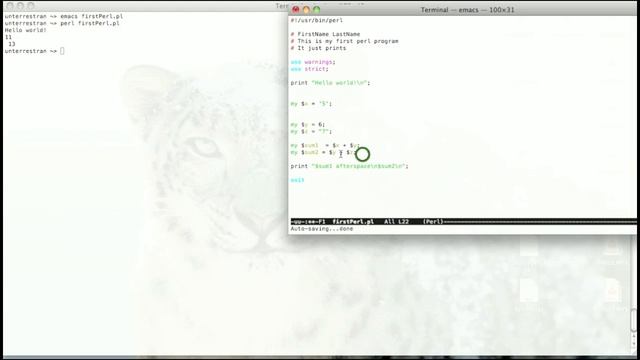
Task: Click the '13' output in background terminal
Action: pos(11,44)
